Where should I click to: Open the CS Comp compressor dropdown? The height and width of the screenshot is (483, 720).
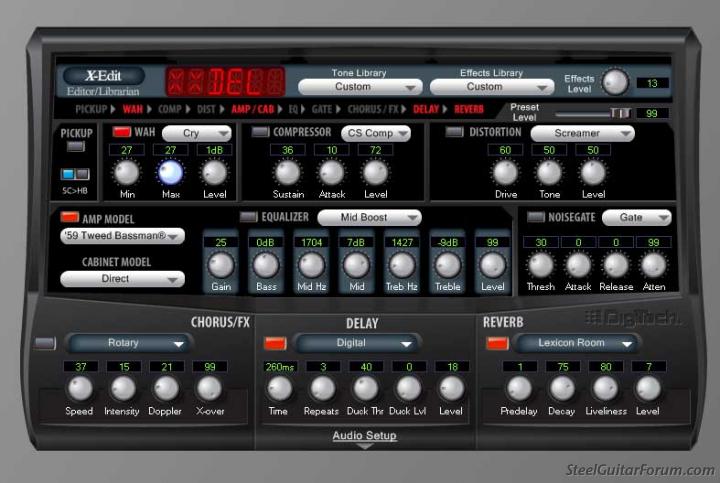click(376, 133)
